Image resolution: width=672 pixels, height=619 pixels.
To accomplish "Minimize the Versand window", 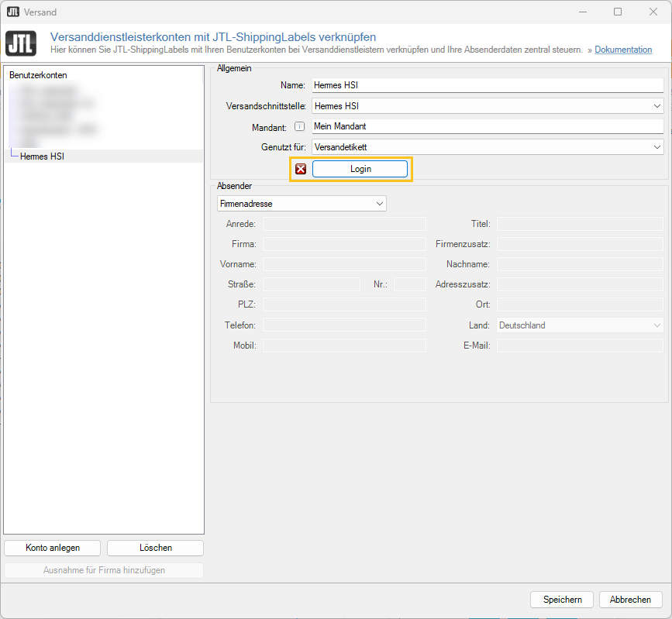I will [583, 12].
